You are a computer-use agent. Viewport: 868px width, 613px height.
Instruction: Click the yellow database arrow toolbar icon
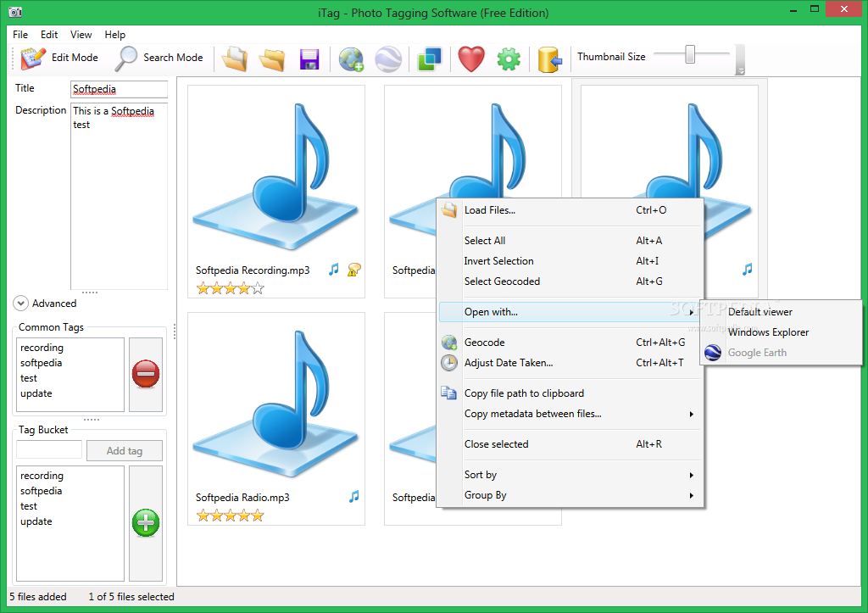coord(549,59)
